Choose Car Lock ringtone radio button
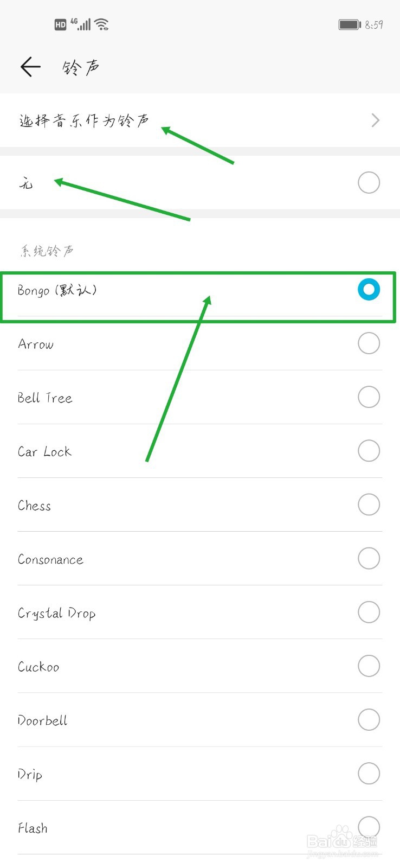The width and height of the screenshot is (400, 868). coord(369,450)
